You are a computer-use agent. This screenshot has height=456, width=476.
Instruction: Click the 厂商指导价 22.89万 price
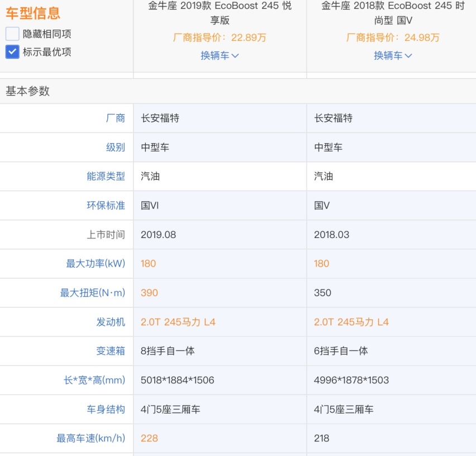click(220, 37)
